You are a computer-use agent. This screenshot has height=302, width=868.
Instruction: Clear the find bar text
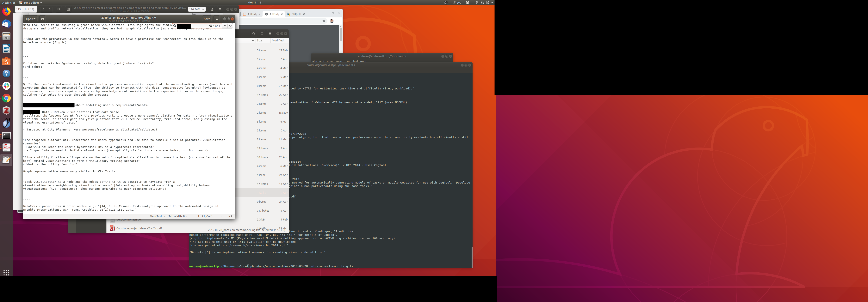211,26
